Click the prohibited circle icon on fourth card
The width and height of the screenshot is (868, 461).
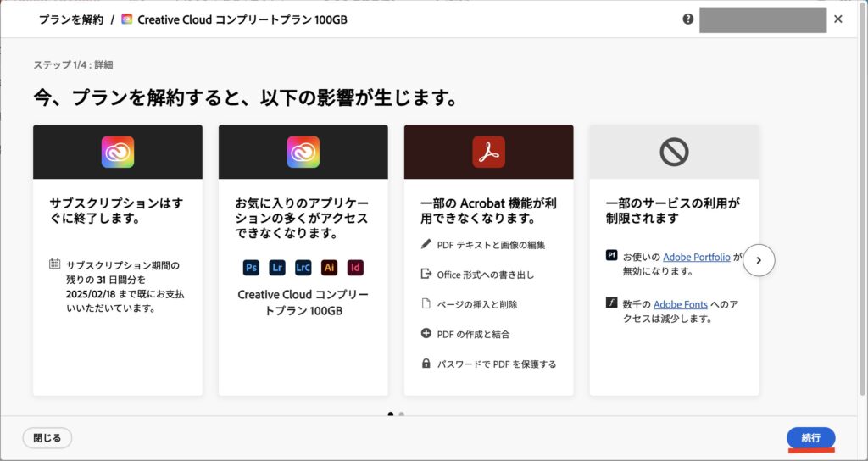pos(674,152)
